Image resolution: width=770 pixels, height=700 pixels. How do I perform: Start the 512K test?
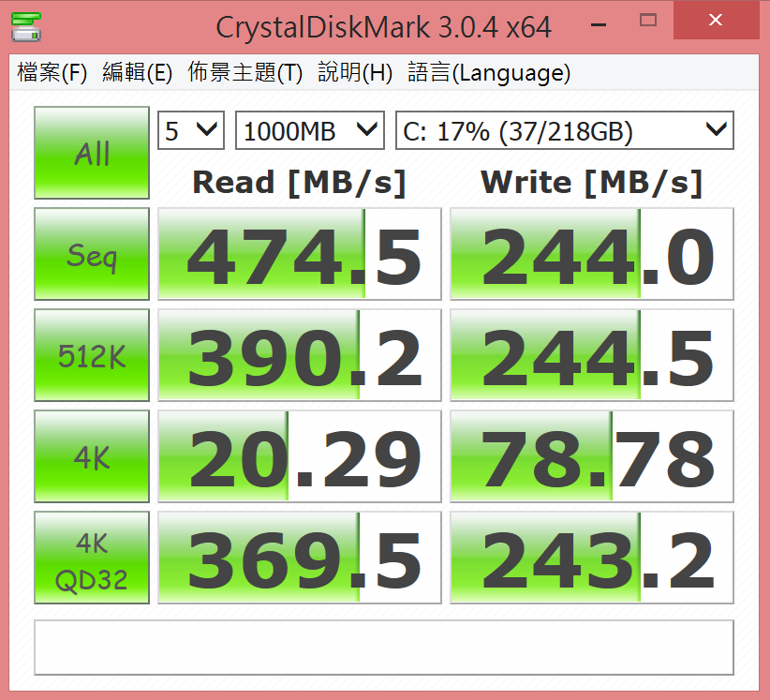92,355
